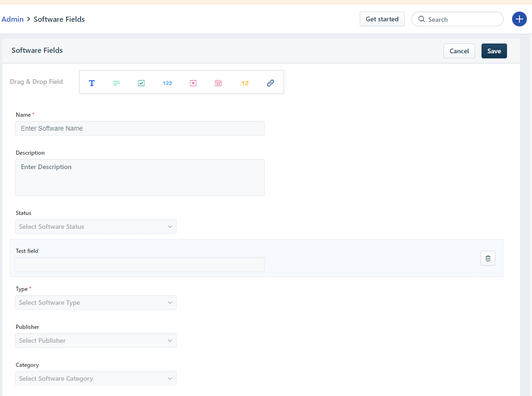
Task: Open the Select Software Category dropdown
Action: [x=96, y=379]
